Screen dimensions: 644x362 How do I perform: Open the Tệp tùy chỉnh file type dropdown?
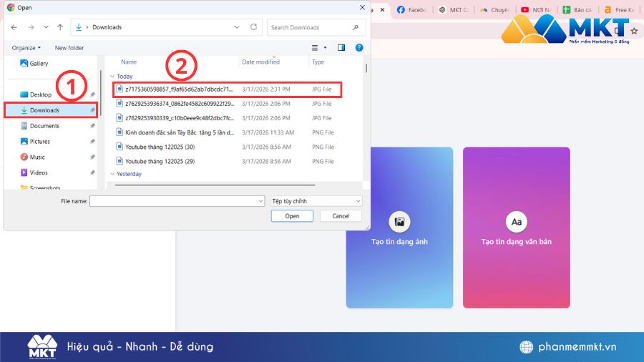(x=316, y=201)
